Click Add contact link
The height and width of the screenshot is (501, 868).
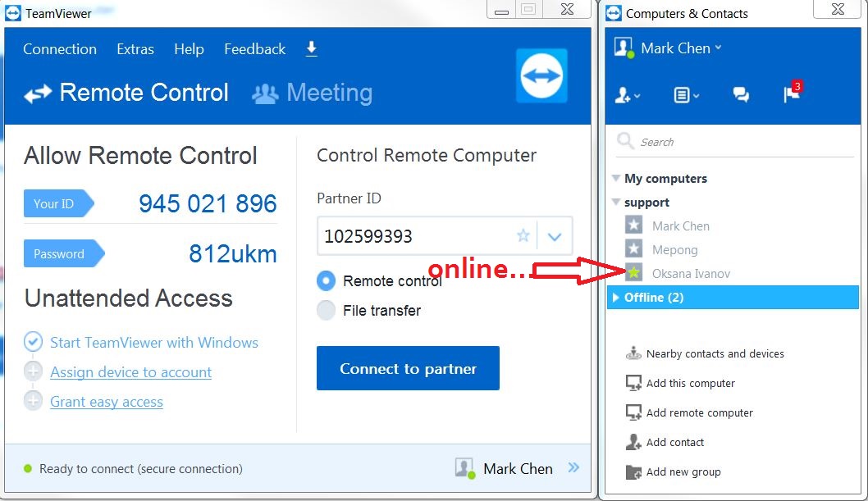675,443
